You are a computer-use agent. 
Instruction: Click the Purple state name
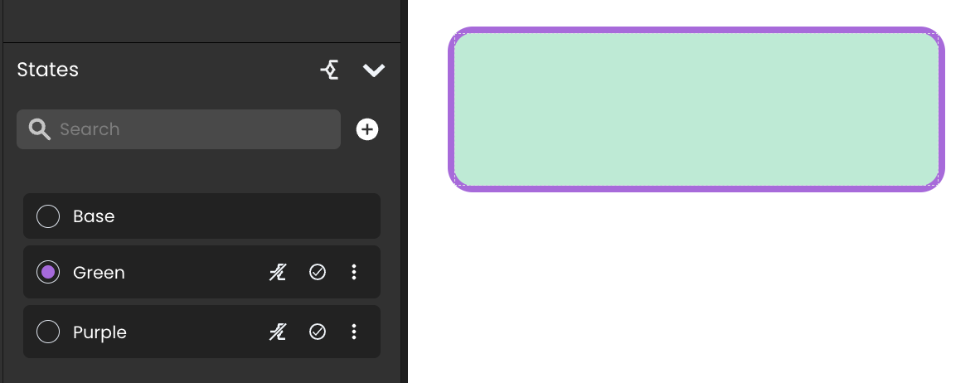click(x=100, y=332)
